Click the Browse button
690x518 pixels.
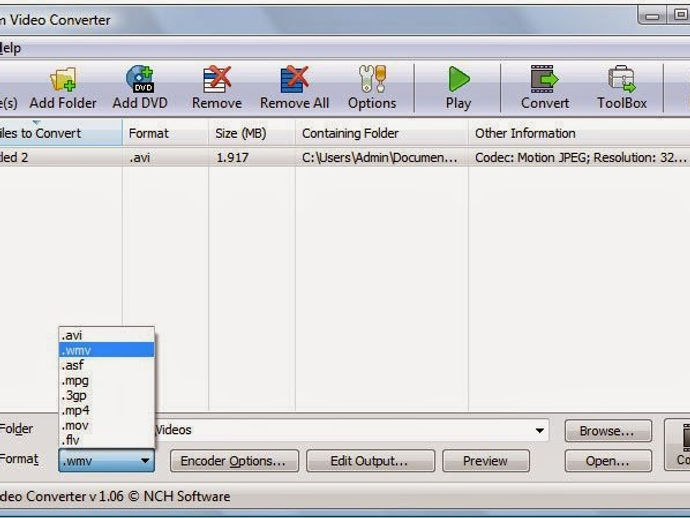click(608, 431)
